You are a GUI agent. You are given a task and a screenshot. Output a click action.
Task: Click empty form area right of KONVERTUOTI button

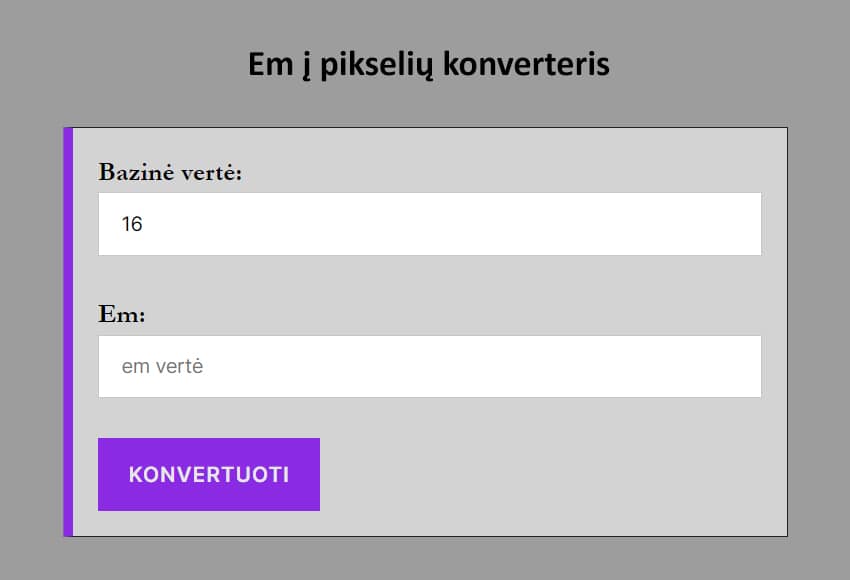point(550,474)
